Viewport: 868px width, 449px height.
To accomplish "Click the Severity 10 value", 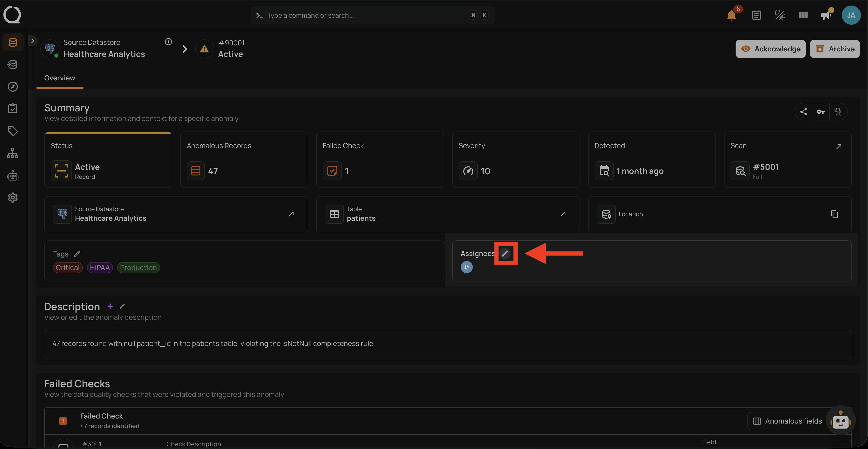I will tap(485, 171).
